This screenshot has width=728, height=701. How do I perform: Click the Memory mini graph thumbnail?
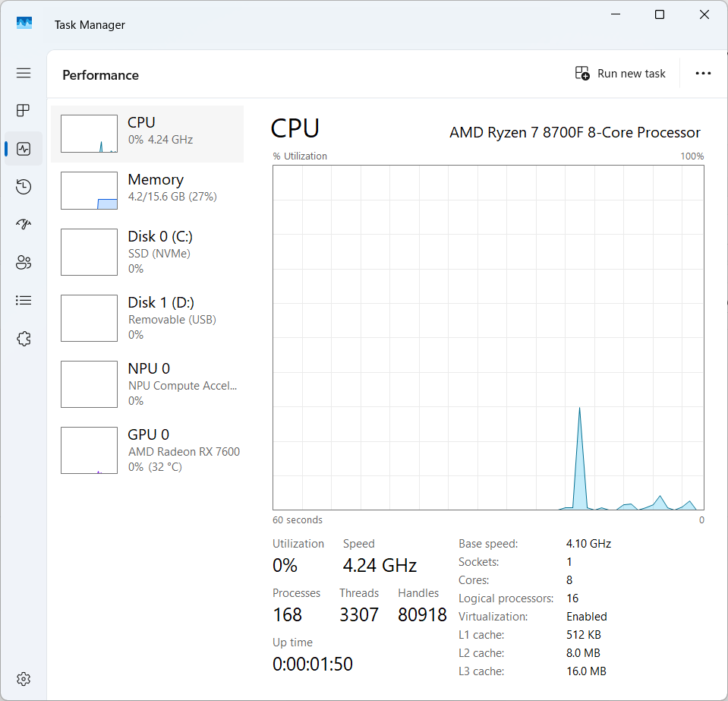pos(90,191)
